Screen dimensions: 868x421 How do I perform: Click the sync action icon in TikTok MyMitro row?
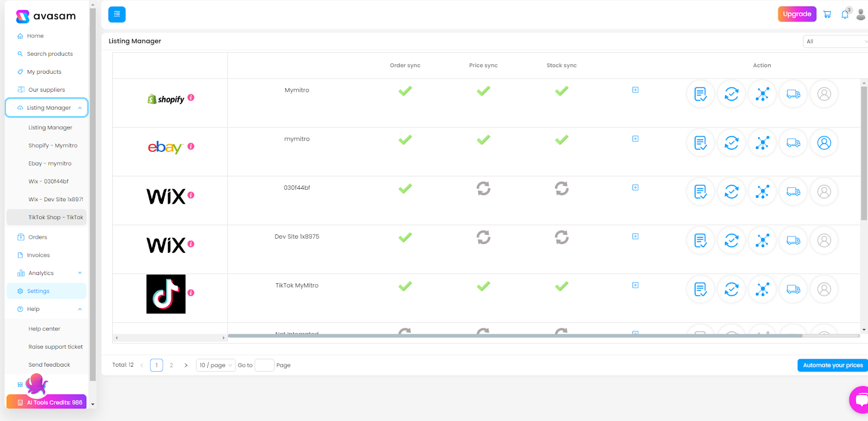tap(731, 289)
